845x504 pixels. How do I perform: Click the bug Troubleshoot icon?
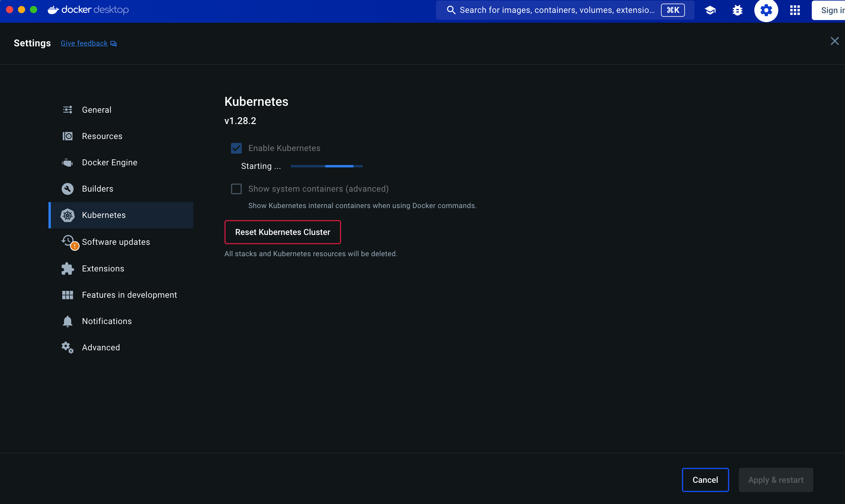737,10
